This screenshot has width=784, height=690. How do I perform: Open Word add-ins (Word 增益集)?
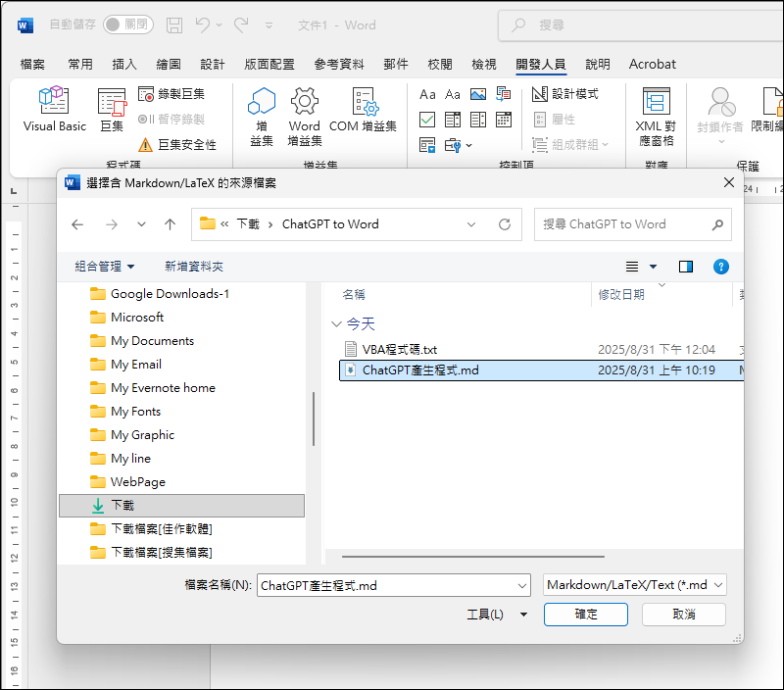[x=305, y=117]
